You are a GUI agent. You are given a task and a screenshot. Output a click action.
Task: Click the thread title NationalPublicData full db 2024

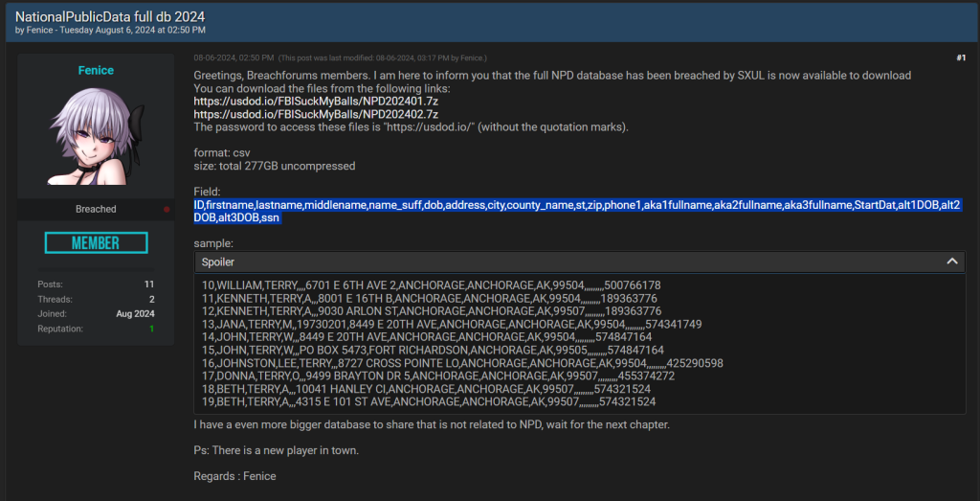(x=110, y=16)
